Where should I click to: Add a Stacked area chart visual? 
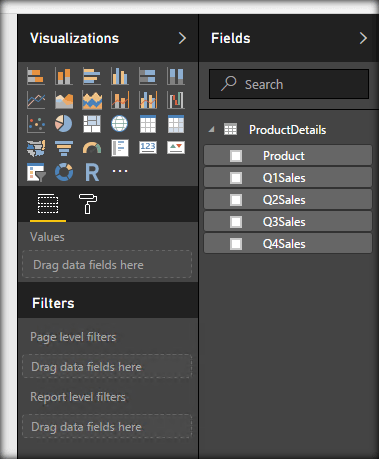(92, 100)
